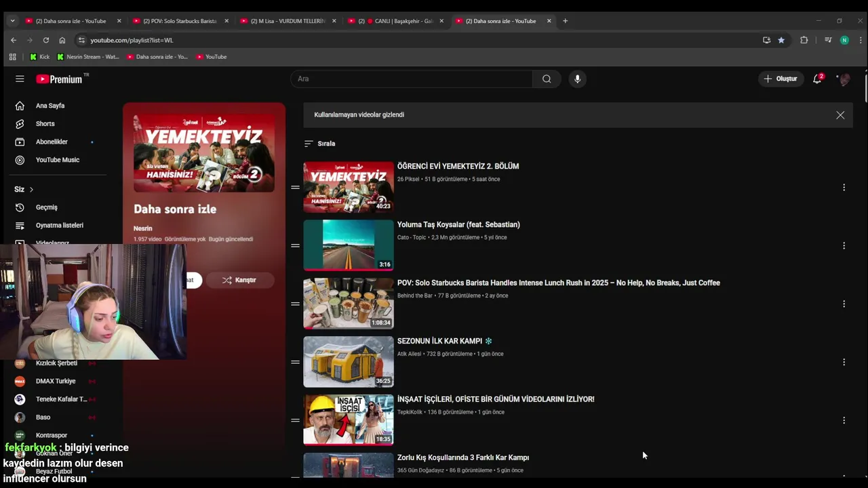Grab the reorder handle of Starbucks Barista video
Screen dimensions: 868x488
click(295, 304)
